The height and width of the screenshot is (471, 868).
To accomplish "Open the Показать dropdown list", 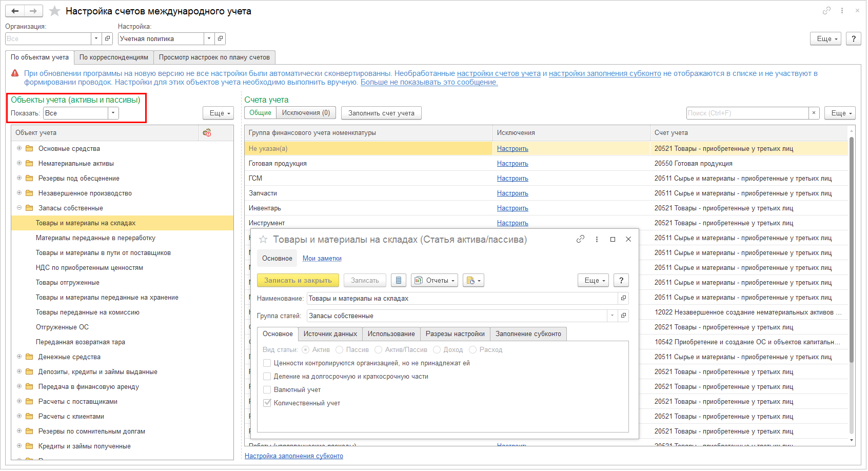I will pos(113,113).
